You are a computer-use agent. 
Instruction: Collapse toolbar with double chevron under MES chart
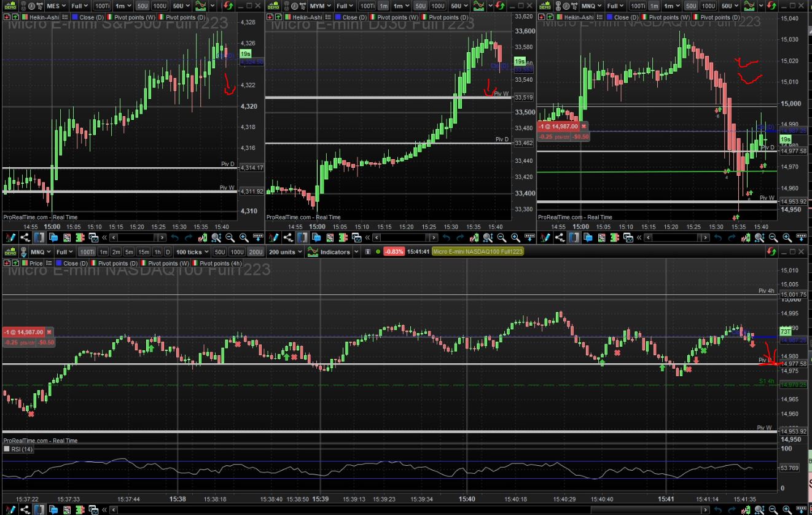pos(104,237)
